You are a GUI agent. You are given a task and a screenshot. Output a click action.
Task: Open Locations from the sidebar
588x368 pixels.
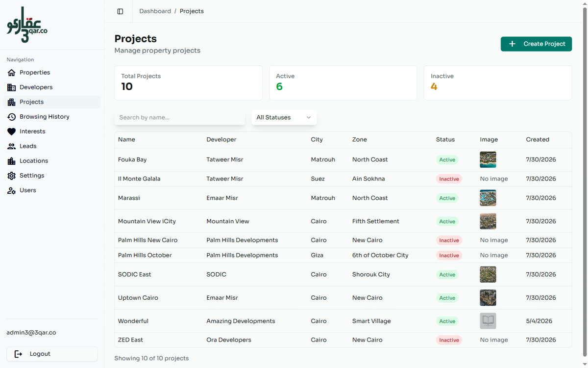click(x=52, y=161)
